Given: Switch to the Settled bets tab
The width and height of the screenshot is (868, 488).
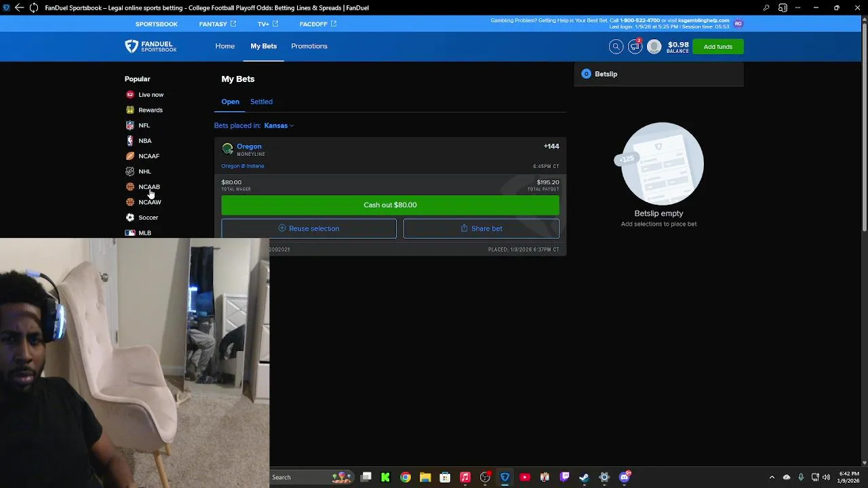Looking at the screenshot, I should coord(261,102).
